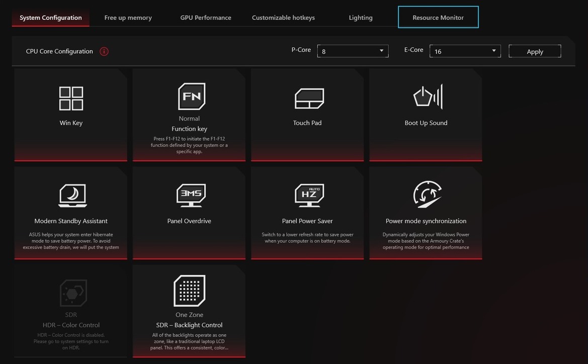Apply the CPU core configuration

coord(535,51)
